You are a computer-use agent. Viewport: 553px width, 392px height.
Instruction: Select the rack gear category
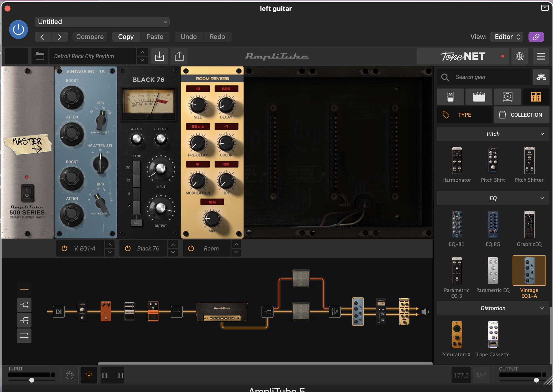[x=536, y=96]
